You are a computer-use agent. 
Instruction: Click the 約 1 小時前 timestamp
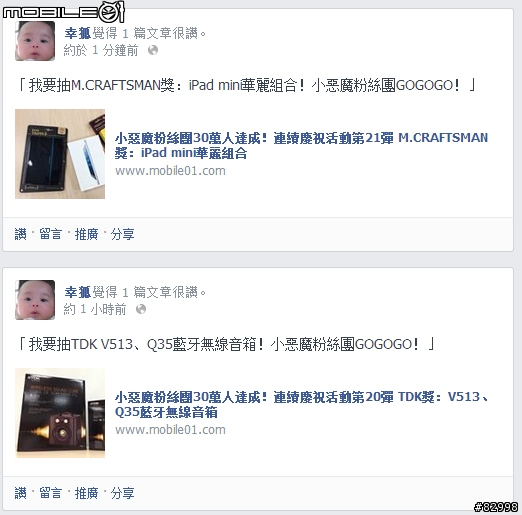pyautogui.click(x=95, y=309)
